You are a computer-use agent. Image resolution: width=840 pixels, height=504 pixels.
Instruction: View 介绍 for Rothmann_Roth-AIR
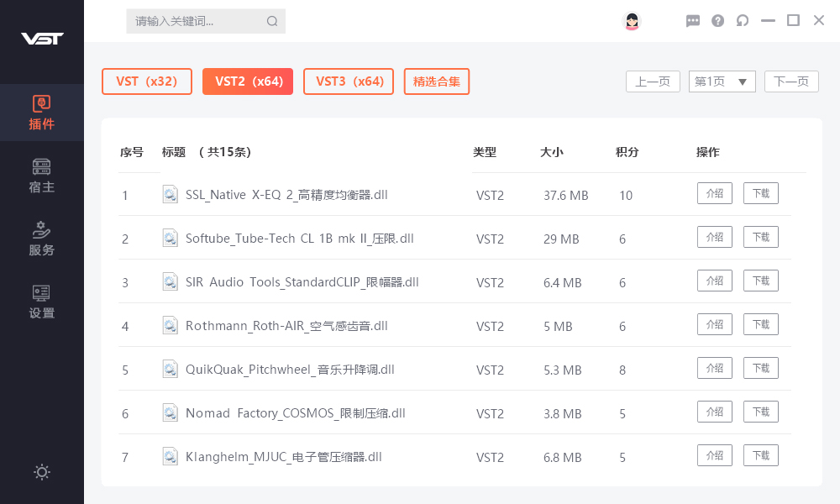pyautogui.click(x=715, y=324)
